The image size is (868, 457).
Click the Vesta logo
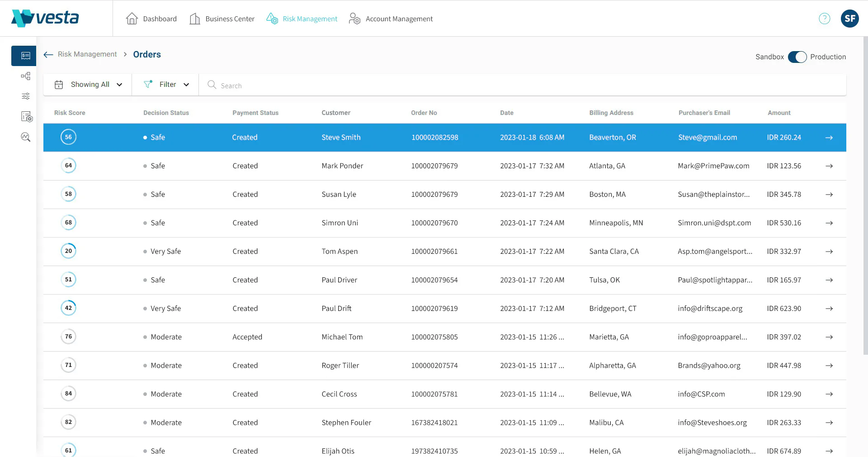[x=45, y=18]
